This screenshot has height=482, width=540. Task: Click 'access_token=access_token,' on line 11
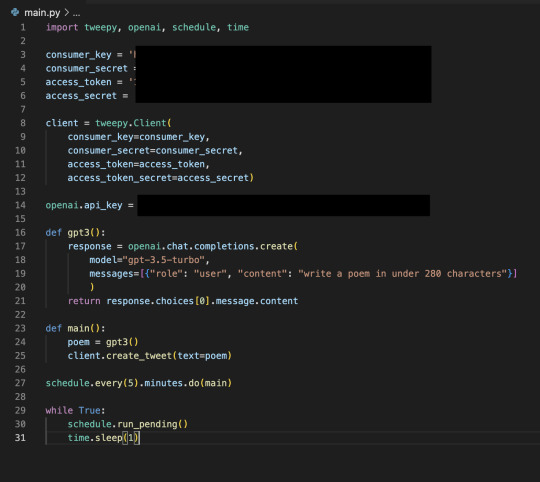pos(138,164)
